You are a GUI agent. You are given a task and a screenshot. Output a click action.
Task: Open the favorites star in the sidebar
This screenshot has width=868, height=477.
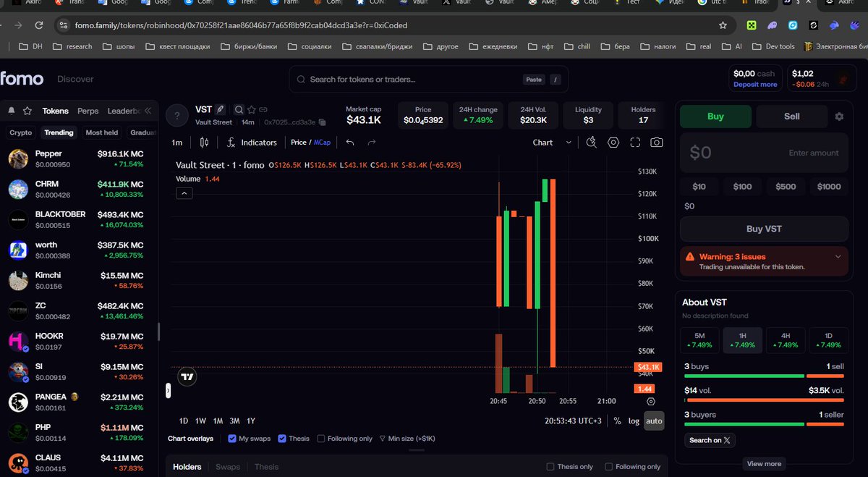tap(27, 111)
